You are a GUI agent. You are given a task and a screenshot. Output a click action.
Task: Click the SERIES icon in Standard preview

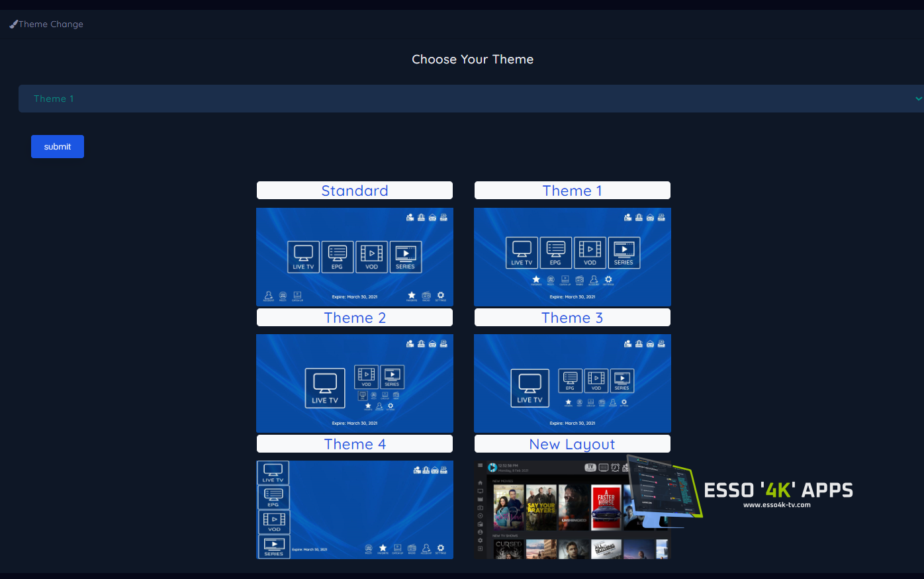405,257
